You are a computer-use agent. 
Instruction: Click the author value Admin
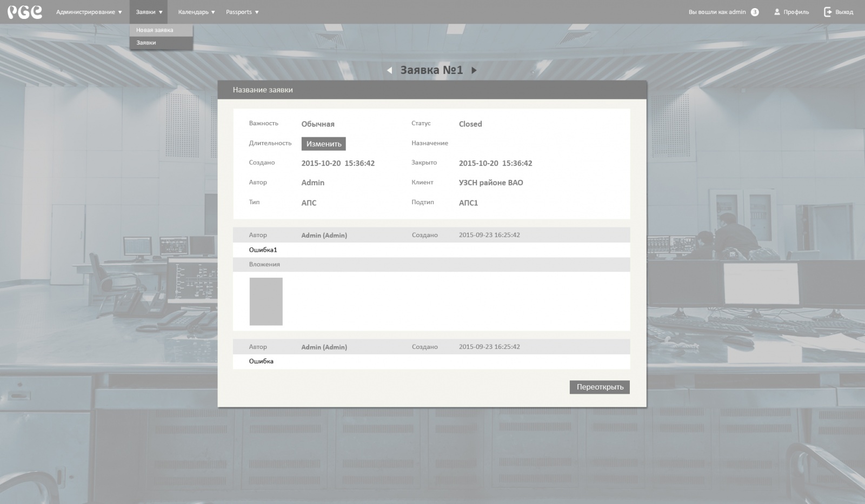313,183
